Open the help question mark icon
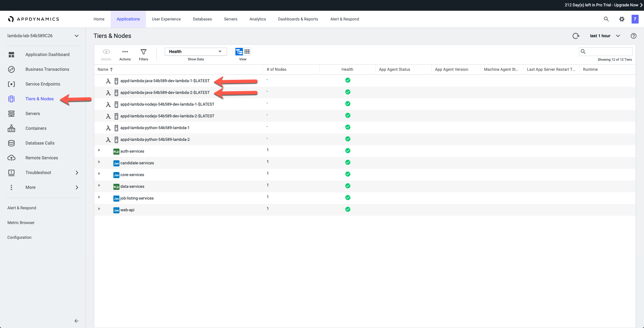 pos(633,36)
